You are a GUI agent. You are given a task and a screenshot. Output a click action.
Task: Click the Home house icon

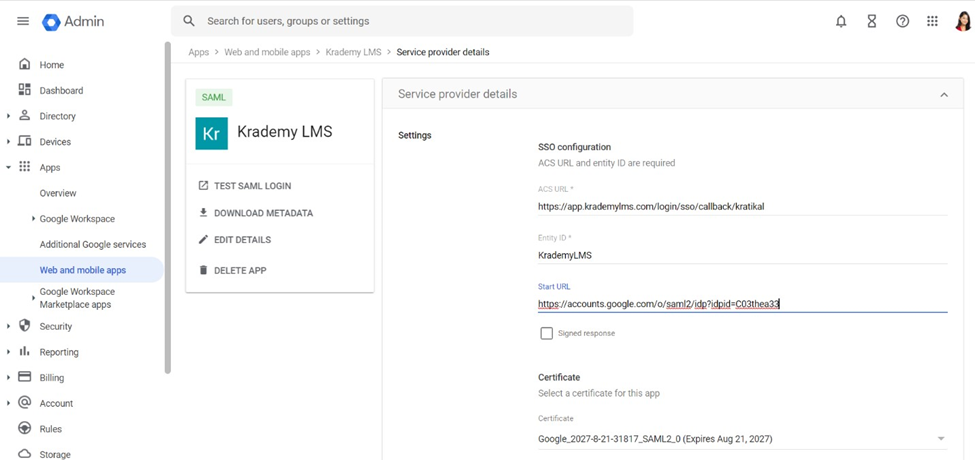tap(25, 64)
